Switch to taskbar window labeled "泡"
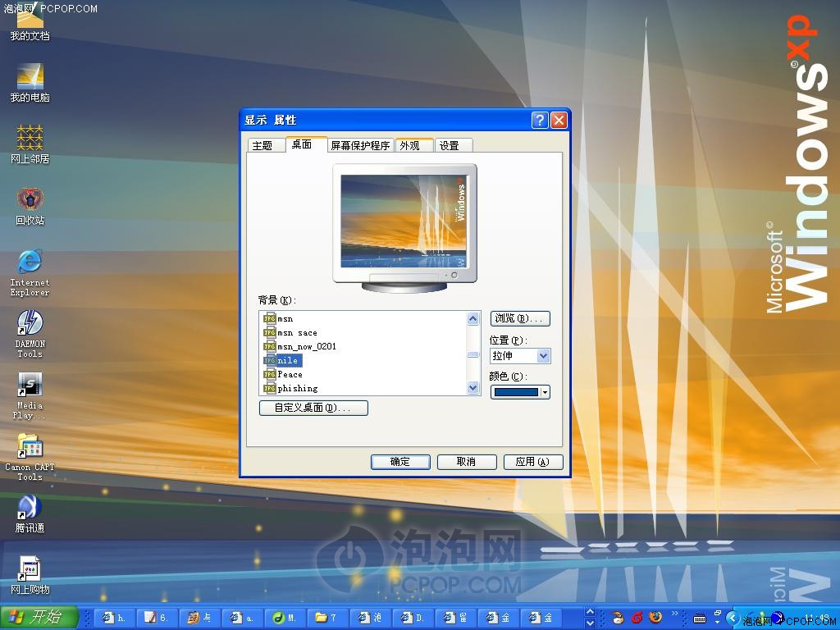840x630 pixels. pos(369,619)
